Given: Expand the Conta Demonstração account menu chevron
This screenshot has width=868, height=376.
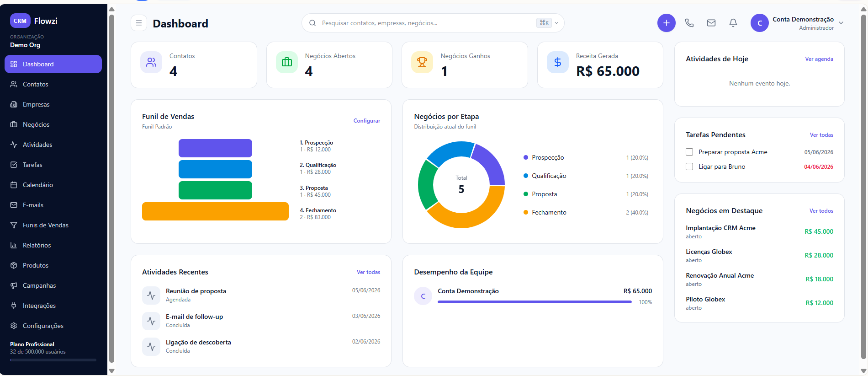Looking at the screenshot, I should pos(841,23).
